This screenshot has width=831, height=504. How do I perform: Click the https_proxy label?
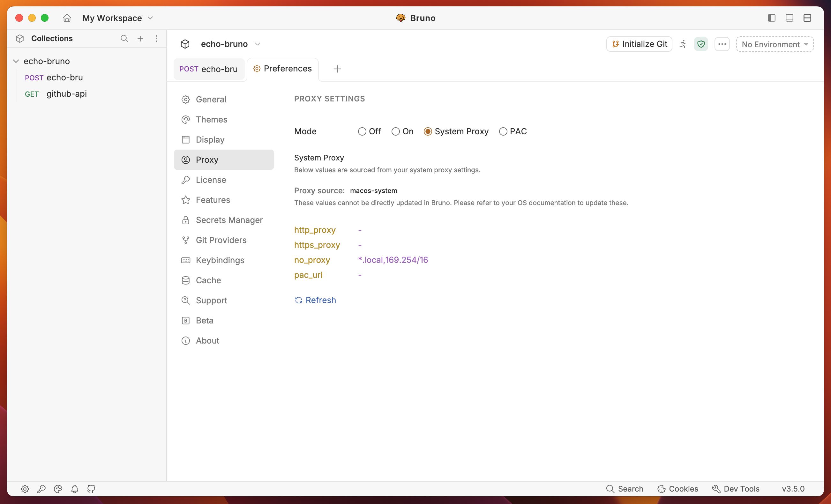tap(317, 245)
